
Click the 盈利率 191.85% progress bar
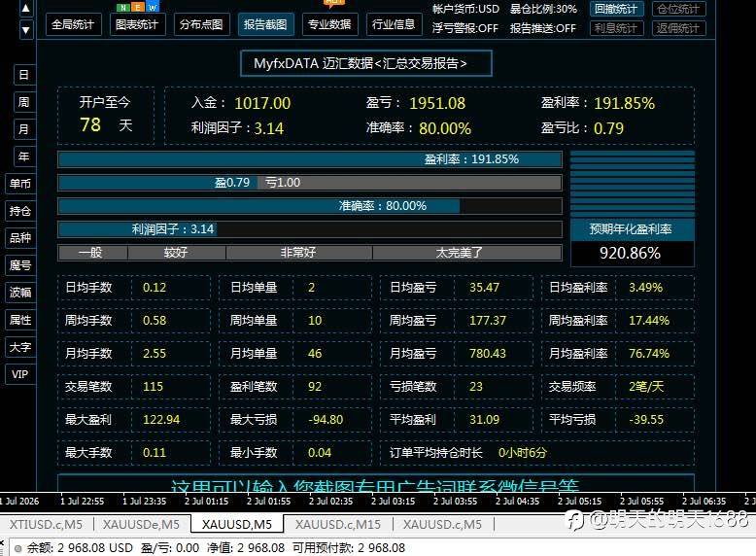(310, 159)
